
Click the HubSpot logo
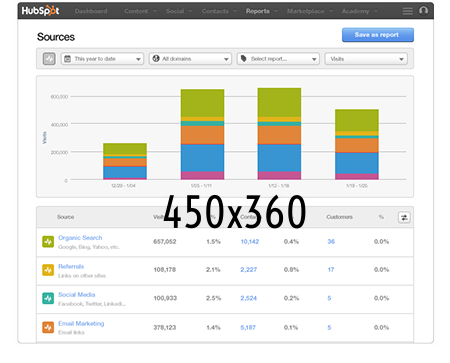point(40,11)
